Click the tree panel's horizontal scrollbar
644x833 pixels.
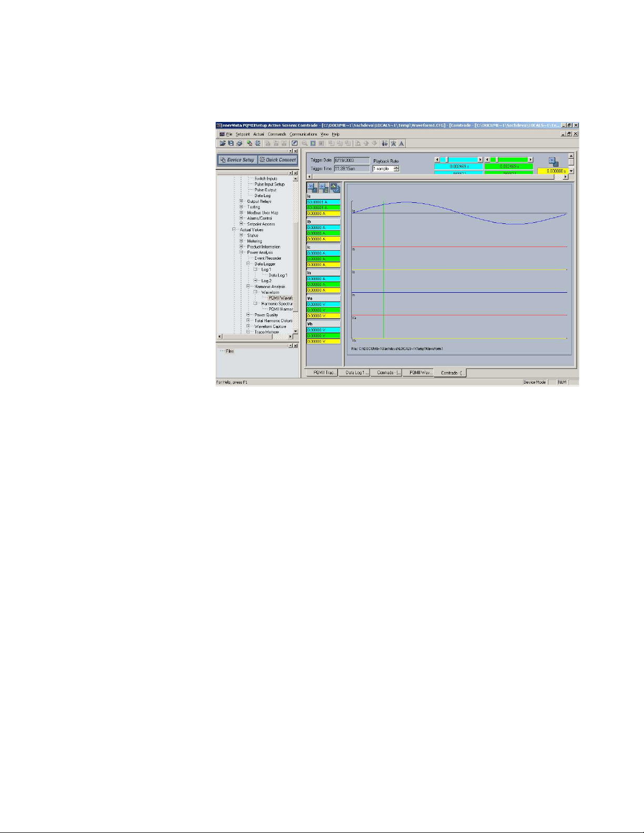254,337
